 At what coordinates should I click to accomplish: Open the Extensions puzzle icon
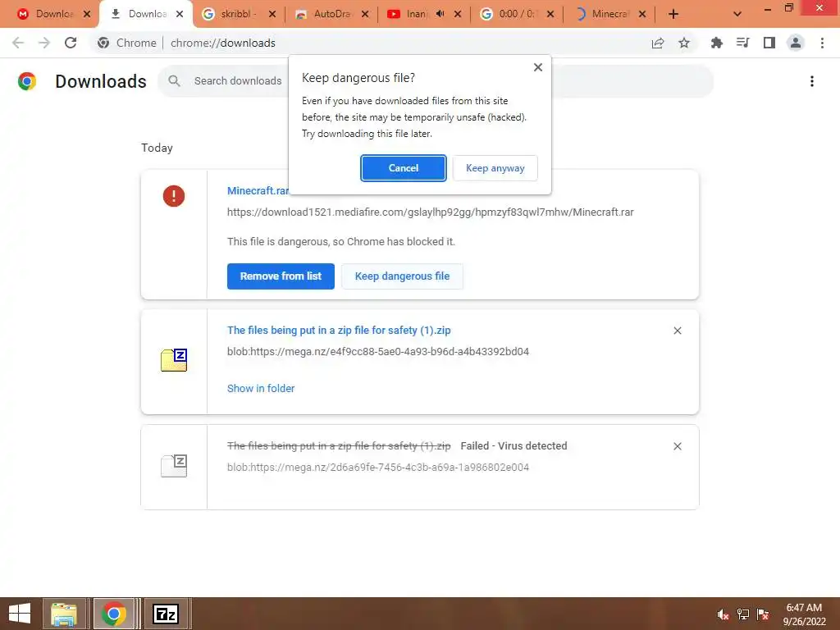pyautogui.click(x=716, y=43)
